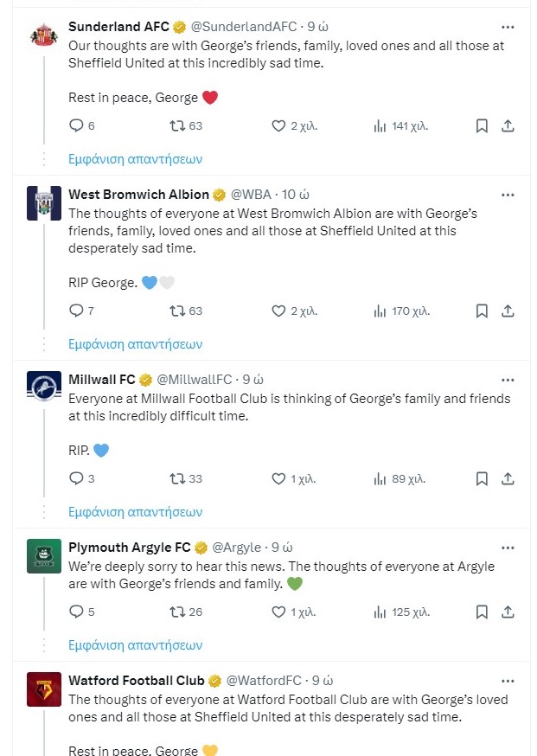Bookmark the West Bromwich Albion tweet
This screenshot has height=756, width=537.
click(x=482, y=311)
